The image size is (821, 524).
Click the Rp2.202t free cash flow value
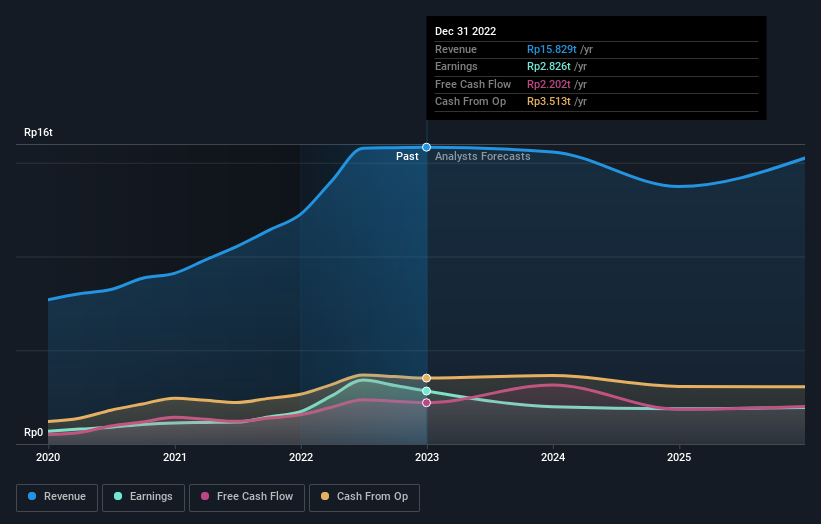click(549, 84)
